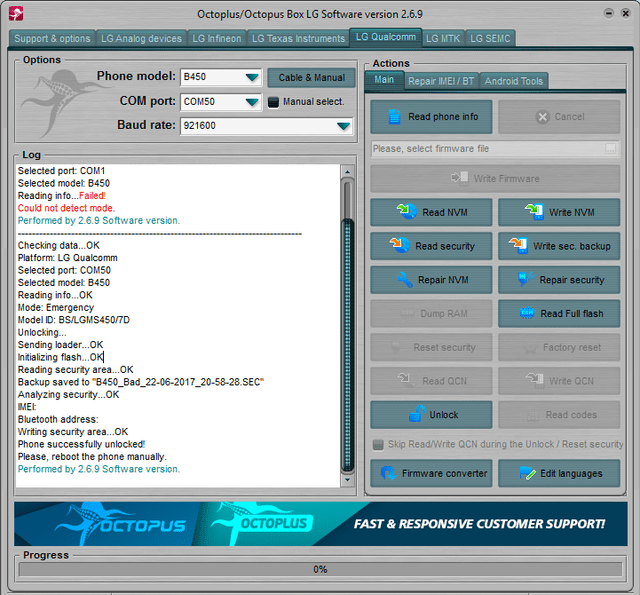Expand the Baud rate dropdown
The image size is (640, 595).
tap(343, 126)
